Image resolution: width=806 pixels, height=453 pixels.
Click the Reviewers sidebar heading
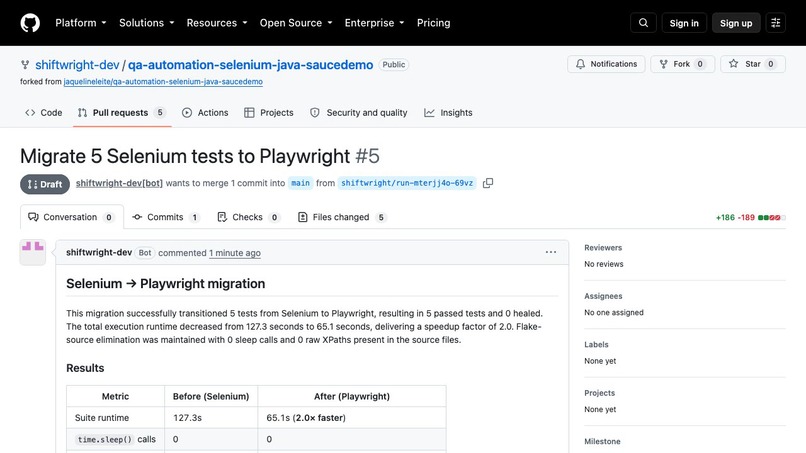click(603, 247)
